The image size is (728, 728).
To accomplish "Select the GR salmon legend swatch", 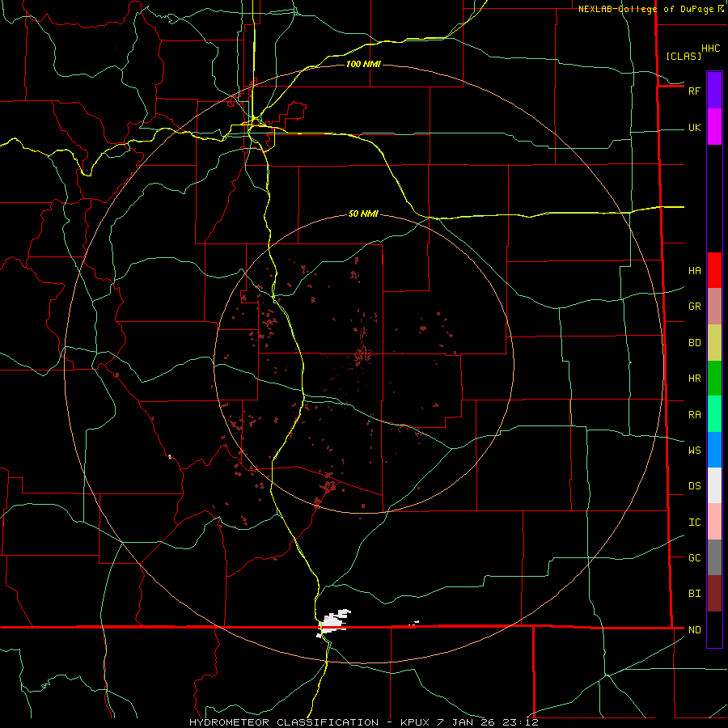I will (714, 307).
